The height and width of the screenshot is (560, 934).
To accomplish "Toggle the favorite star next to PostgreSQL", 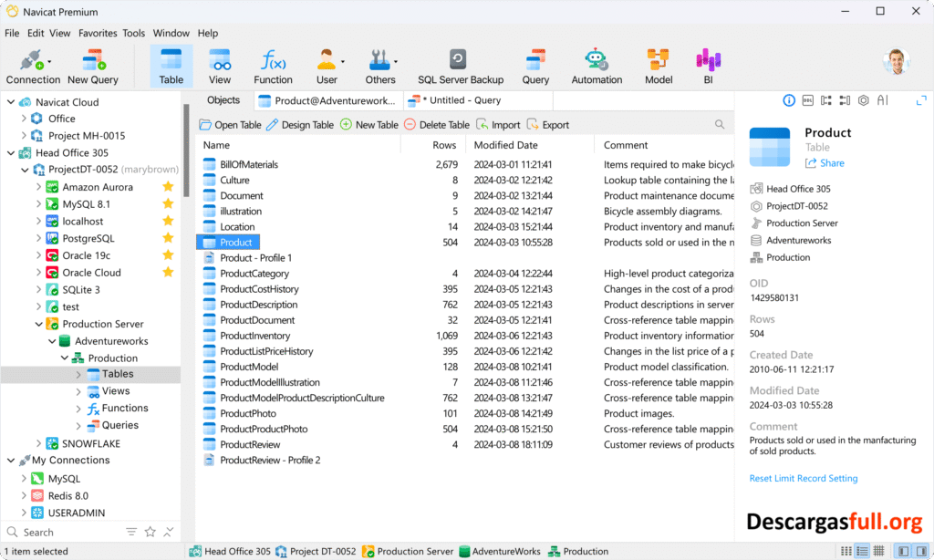I will [166, 238].
